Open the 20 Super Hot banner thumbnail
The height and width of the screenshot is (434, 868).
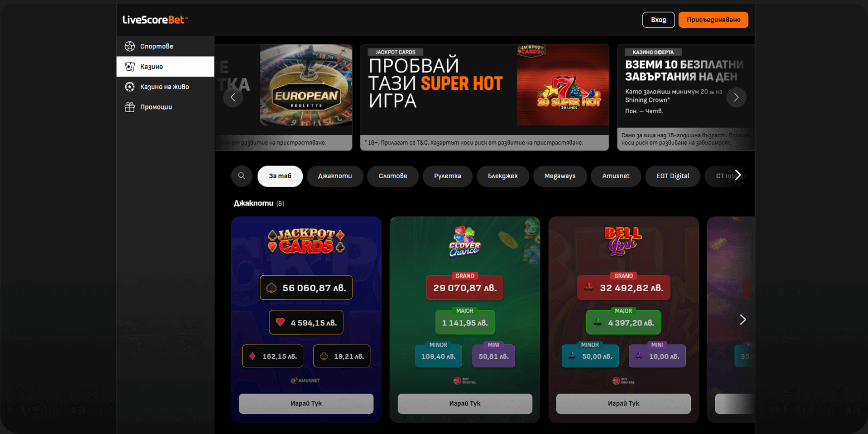pos(563,85)
